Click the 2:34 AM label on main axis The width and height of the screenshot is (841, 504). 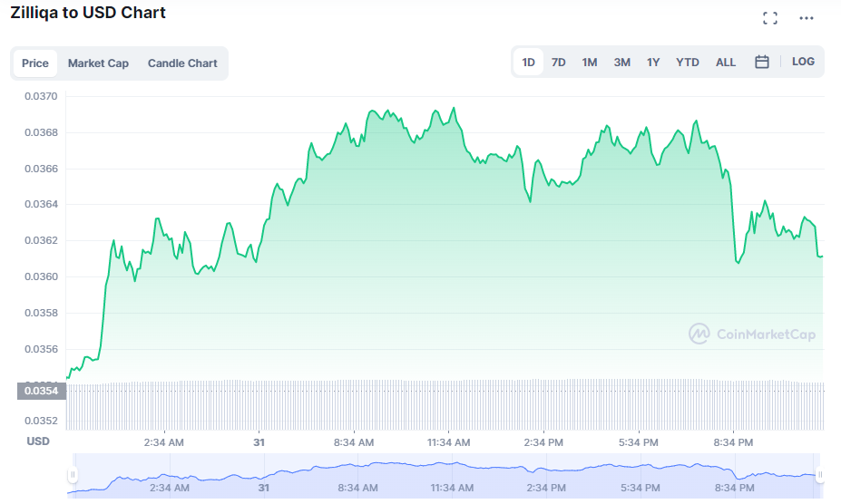pos(163,443)
